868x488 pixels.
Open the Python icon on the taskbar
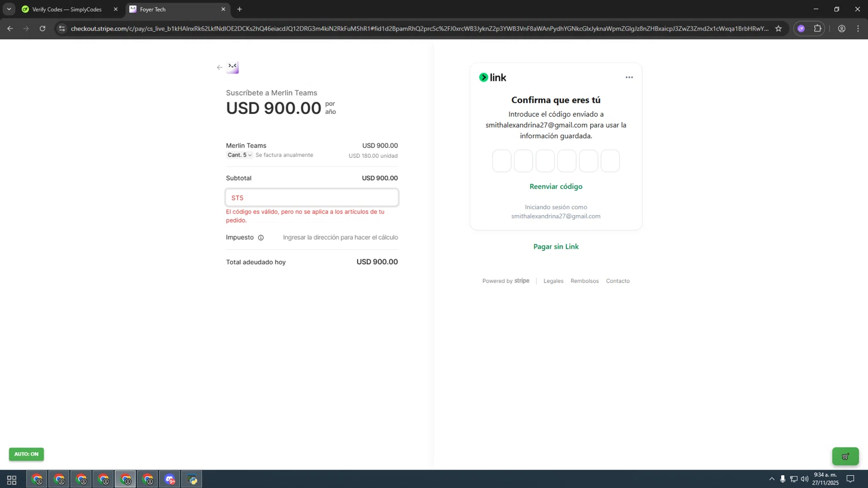click(192, 479)
